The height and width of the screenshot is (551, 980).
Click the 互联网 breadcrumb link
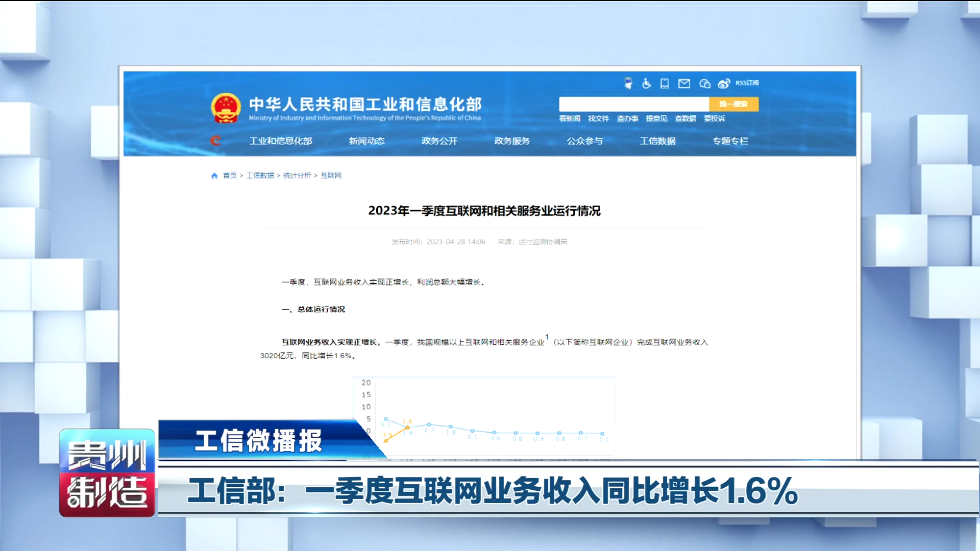point(331,176)
